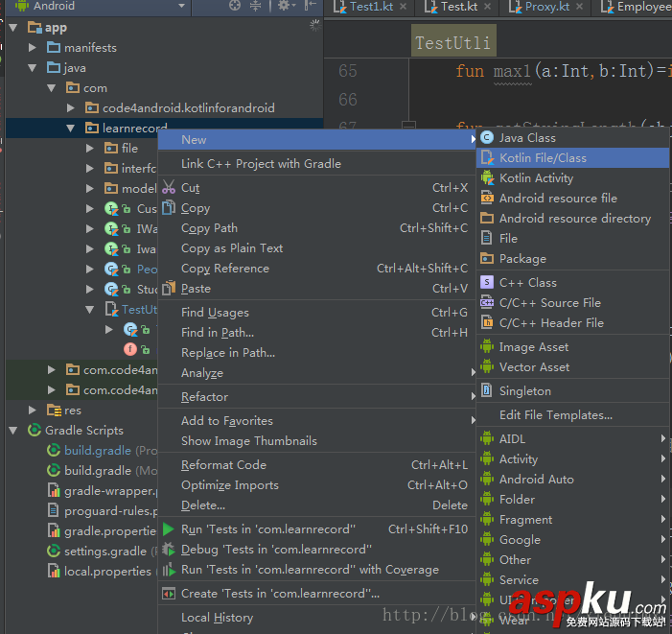Viewport: 672px width, 634px height.
Task: Click the Kotlin Activity android icon
Action: (x=487, y=177)
